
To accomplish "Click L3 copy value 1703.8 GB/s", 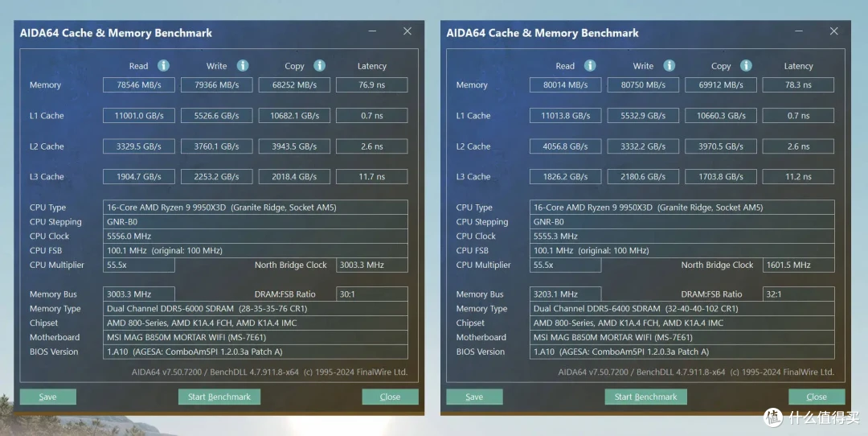I will 721,177.
